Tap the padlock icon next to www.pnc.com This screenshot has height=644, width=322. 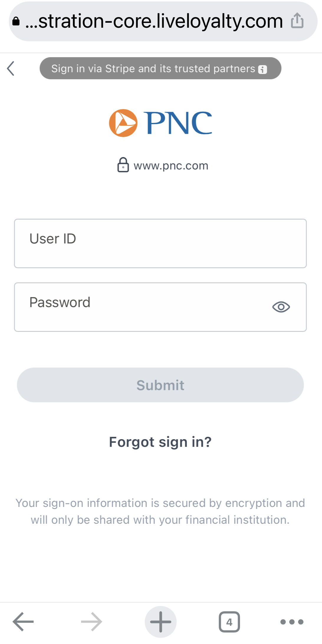[x=123, y=165]
